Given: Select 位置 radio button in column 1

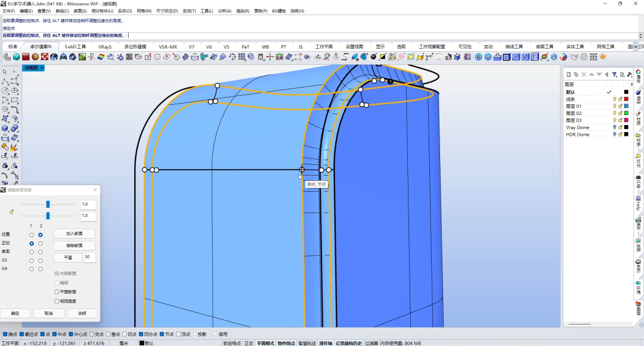Looking at the screenshot, I should pyautogui.click(x=32, y=235).
